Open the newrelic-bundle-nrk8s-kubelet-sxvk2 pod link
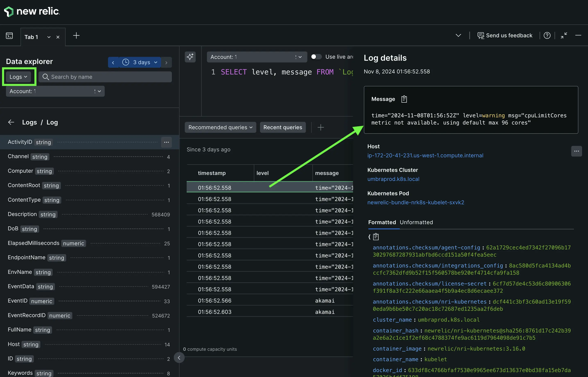The width and height of the screenshot is (588, 377). pyautogui.click(x=416, y=202)
